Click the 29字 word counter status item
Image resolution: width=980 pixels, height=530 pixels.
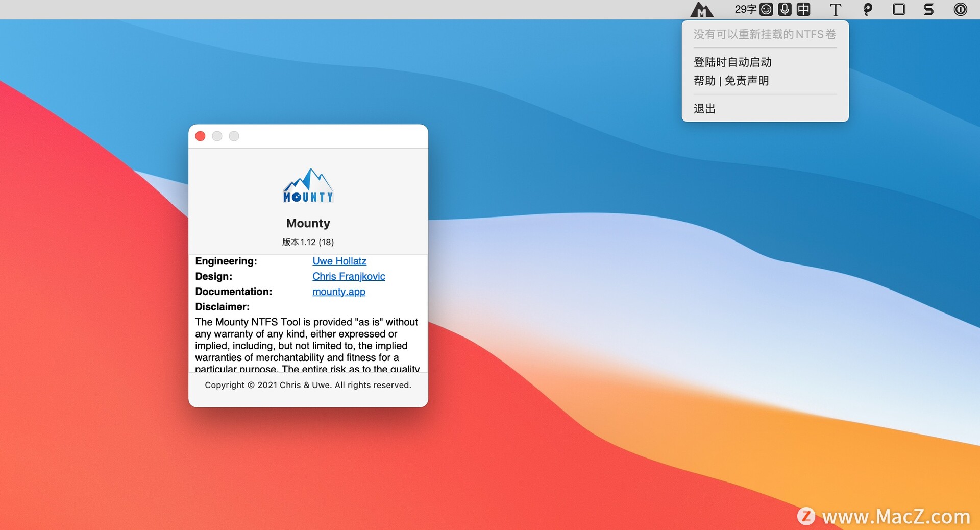coord(745,9)
